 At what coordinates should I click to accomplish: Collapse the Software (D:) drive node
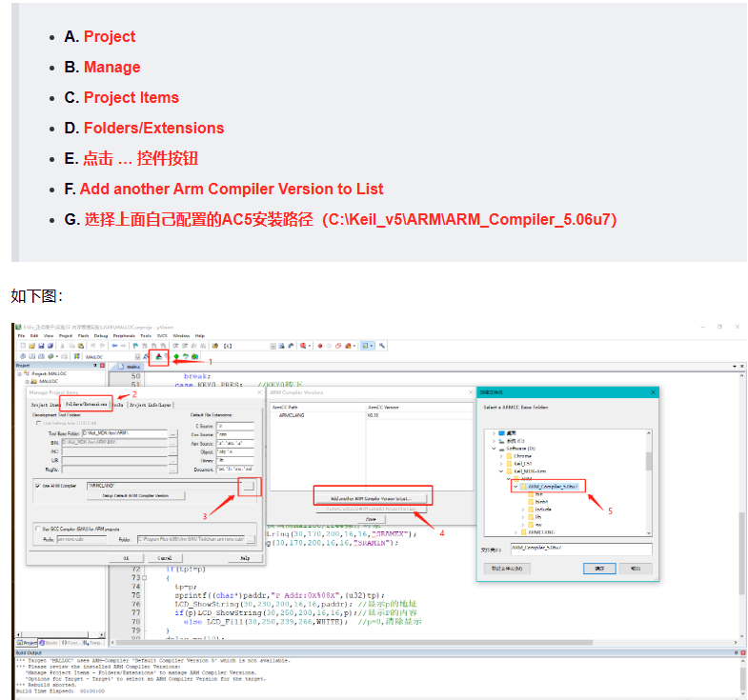pyautogui.click(x=494, y=449)
